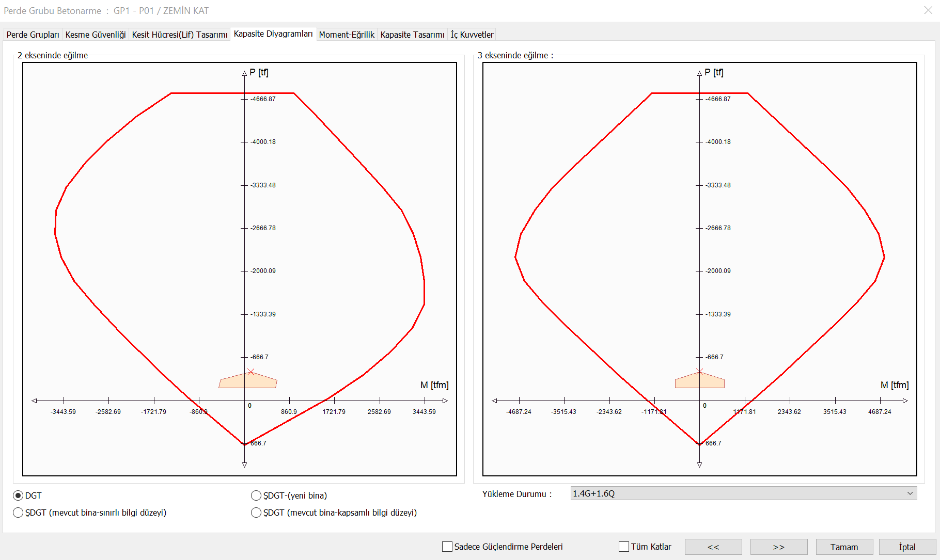Open Kesit Hücresi(Lif) Tasarımı tab
Image resolution: width=940 pixels, height=560 pixels.
179,35
